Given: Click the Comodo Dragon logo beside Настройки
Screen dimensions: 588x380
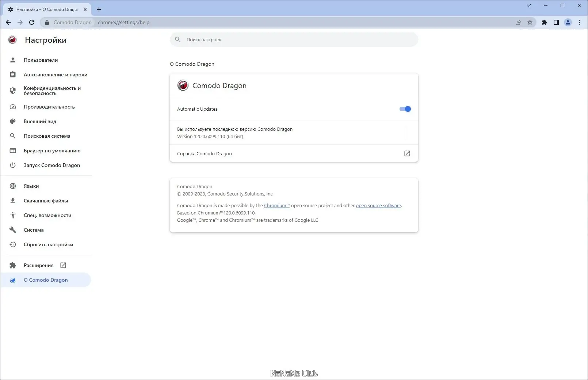Looking at the screenshot, I should (12, 40).
